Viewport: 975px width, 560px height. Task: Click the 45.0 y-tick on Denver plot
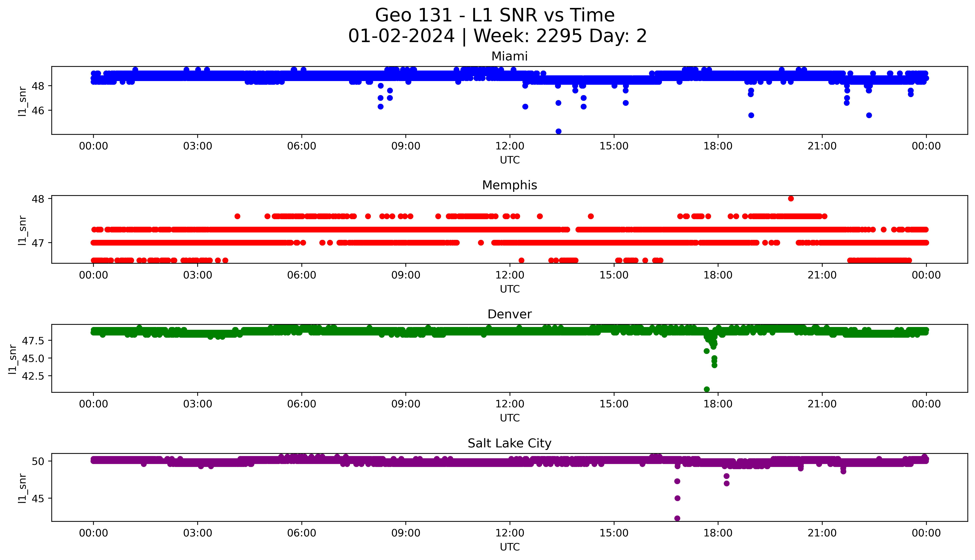pyautogui.click(x=33, y=358)
